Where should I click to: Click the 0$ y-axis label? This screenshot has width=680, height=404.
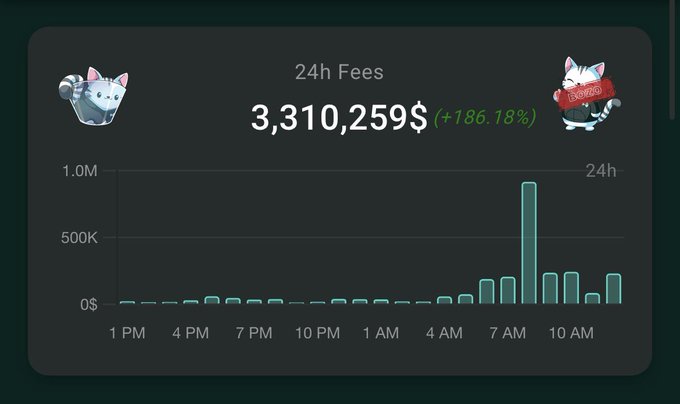(x=89, y=305)
